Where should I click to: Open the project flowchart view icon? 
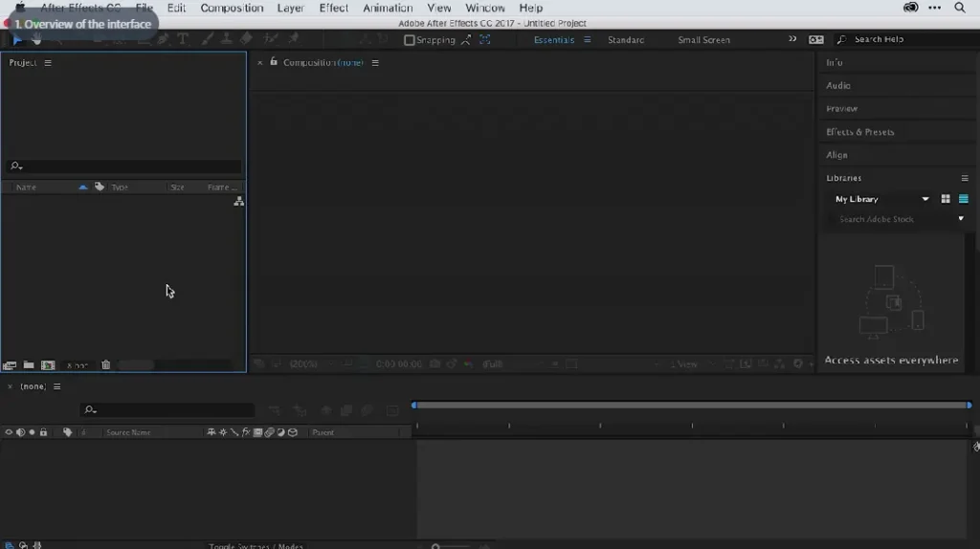coord(238,201)
